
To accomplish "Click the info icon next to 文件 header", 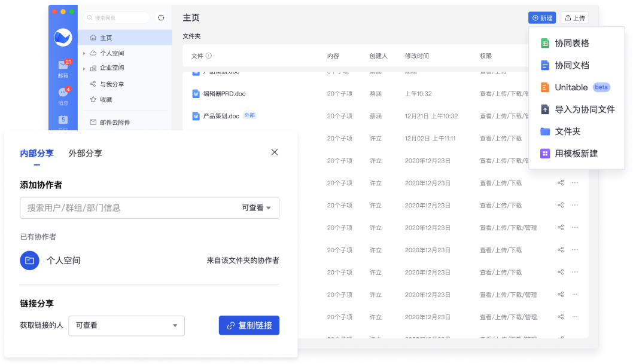I will tap(209, 56).
